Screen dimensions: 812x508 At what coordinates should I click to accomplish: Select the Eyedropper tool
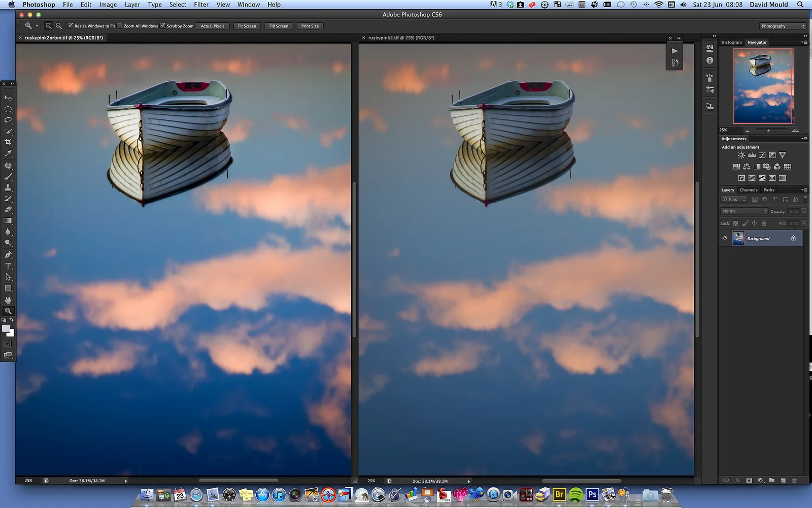[x=8, y=154]
